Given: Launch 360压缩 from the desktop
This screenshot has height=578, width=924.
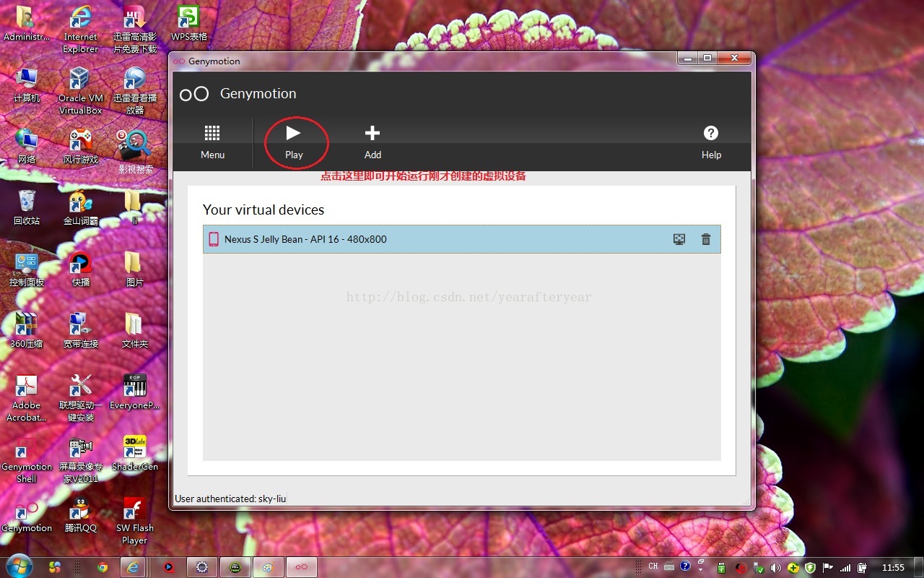Looking at the screenshot, I should pyautogui.click(x=27, y=331).
